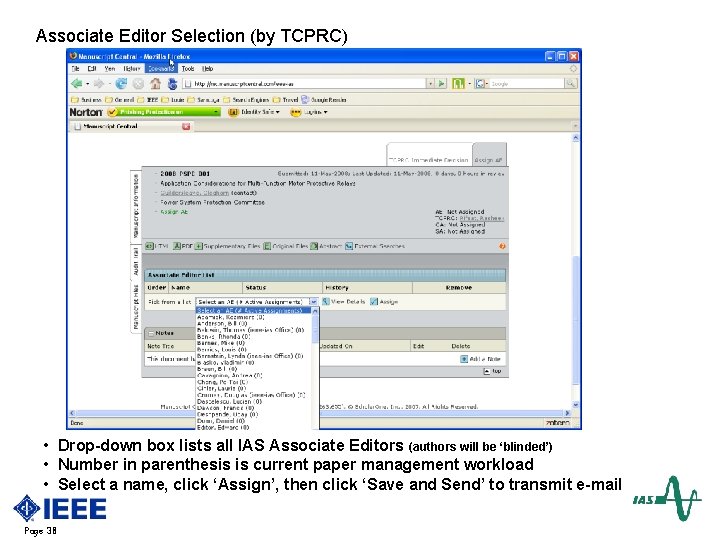Viewport: 720px width, 540px height.
Task: Click the orange help question-mark icon
Action: (502, 247)
